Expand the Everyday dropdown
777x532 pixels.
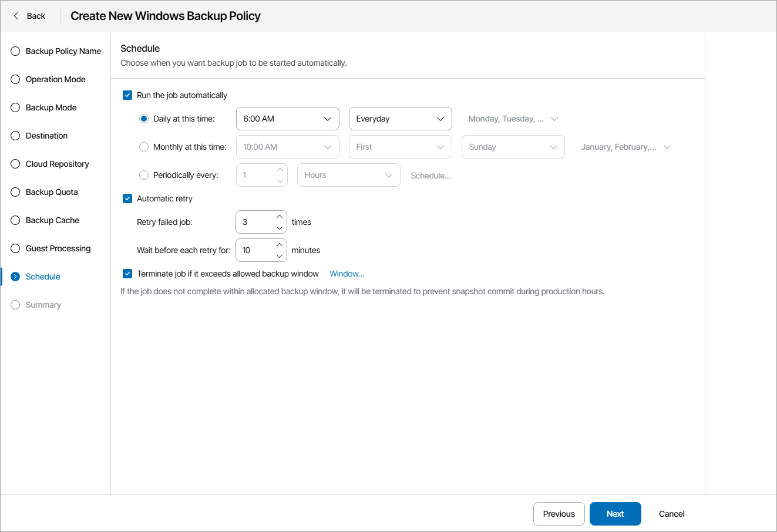pos(400,119)
